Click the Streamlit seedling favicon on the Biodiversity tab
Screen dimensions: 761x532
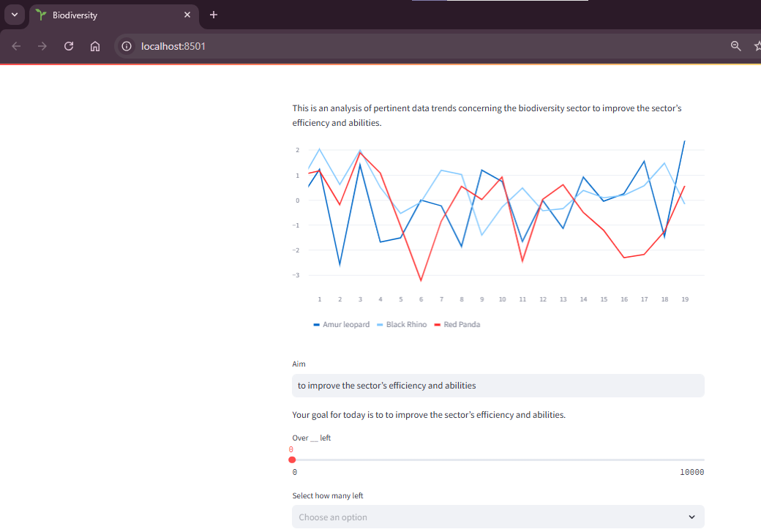pos(40,15)
